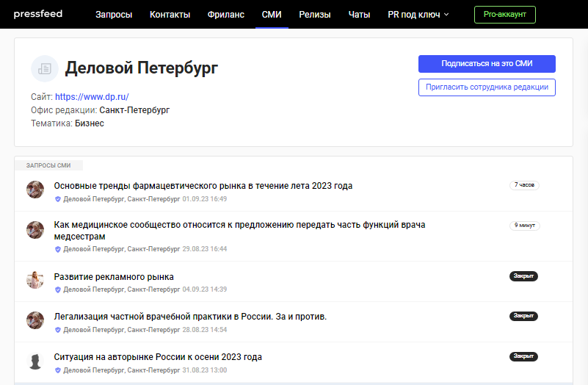Screen dimensions: 588x385
Task: Click verified shield icon dated 01.09.23
Action: [58, 199]
